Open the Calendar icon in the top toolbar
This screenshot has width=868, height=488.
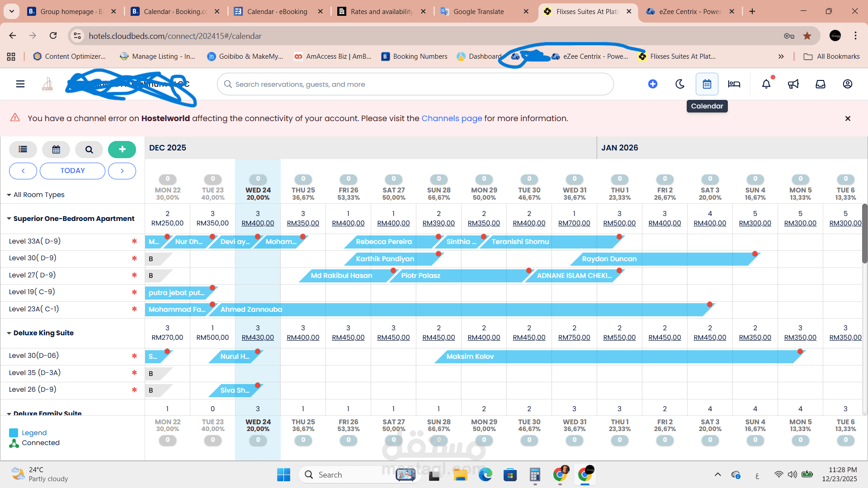tap(707, 84)
